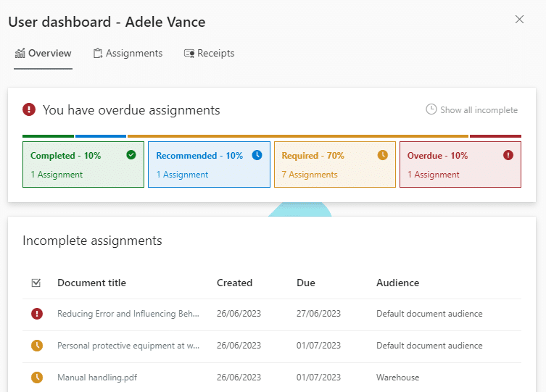Select the Completed - 10% card

click(x=83, y=164)
